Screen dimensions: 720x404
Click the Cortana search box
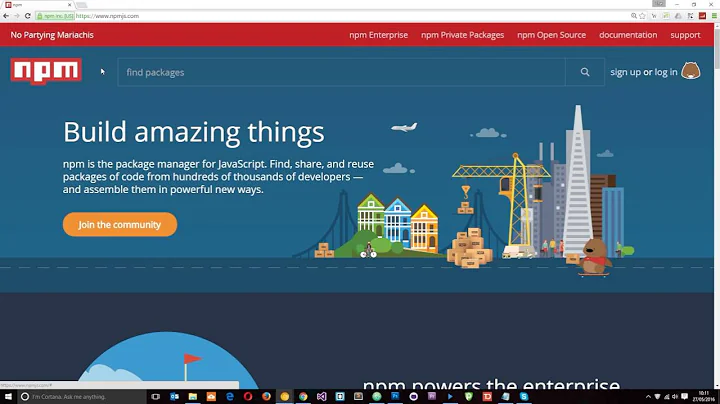tap(82, 397)
